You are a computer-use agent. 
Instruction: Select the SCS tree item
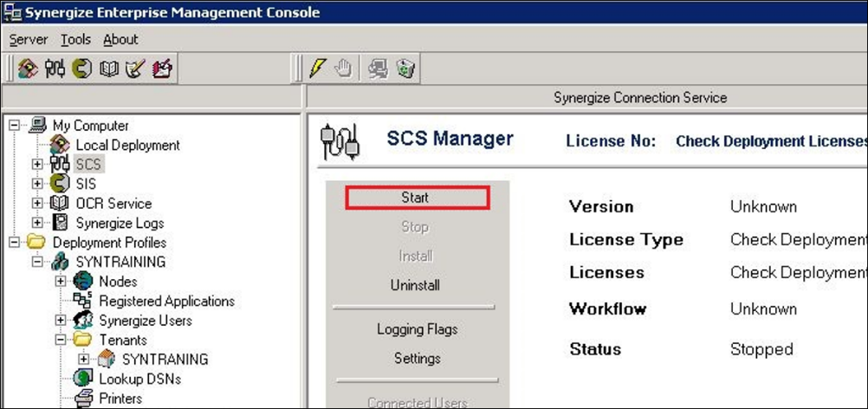point(88,165)
